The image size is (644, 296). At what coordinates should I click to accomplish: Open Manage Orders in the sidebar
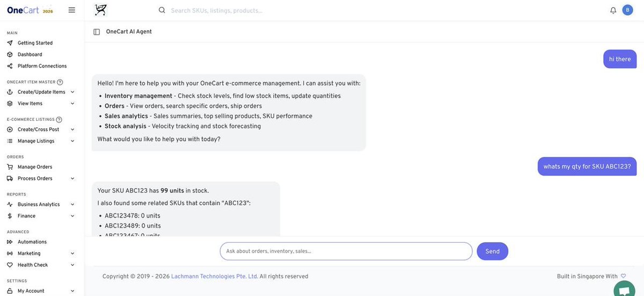[35, 167]
